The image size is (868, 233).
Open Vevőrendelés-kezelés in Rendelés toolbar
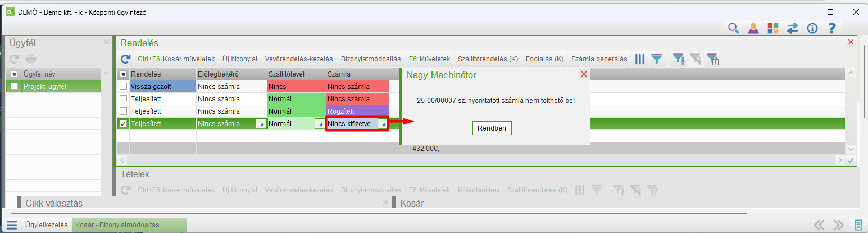pos(299,59)
